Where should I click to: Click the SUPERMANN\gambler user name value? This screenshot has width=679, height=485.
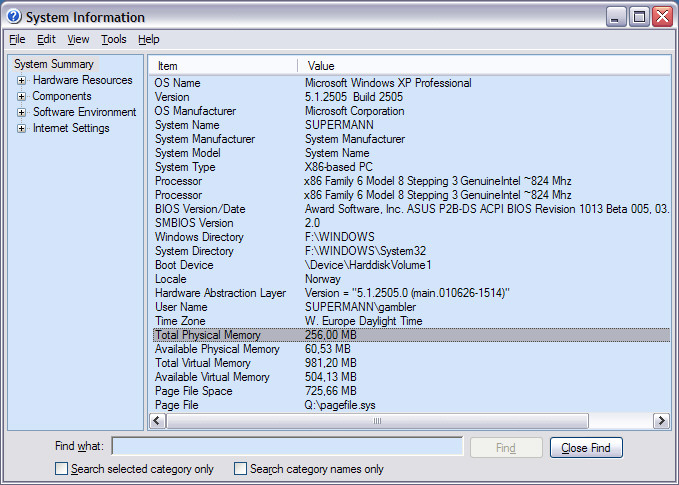coord(360,307)
